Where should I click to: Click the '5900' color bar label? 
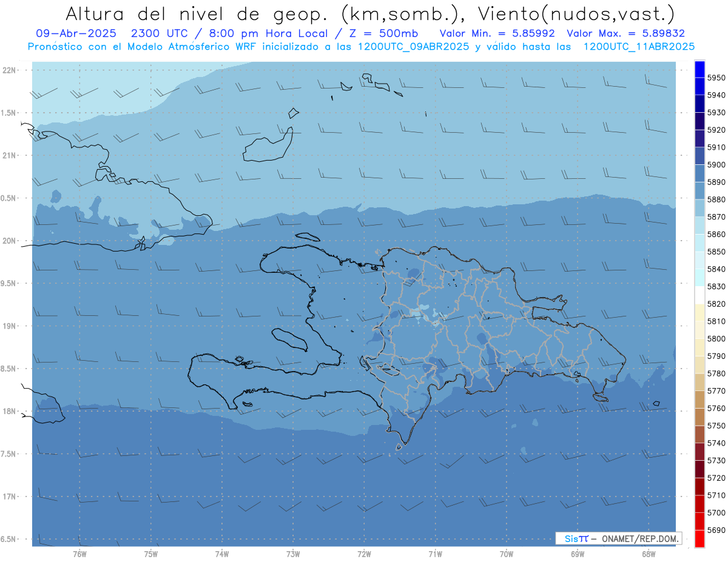[716, 164]
